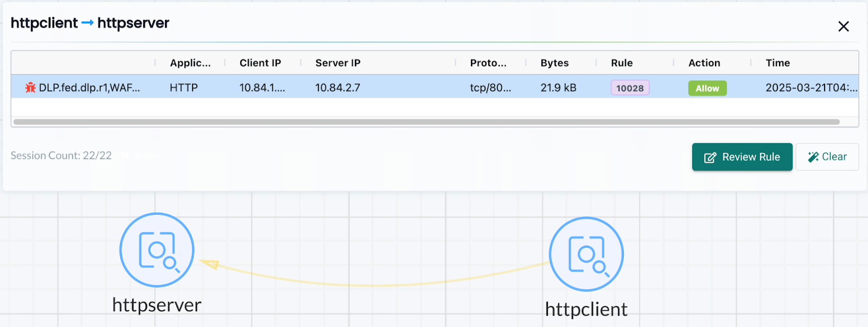
Task: Select the Action column header
Action: pyautogui.click(x=704, y=63)
